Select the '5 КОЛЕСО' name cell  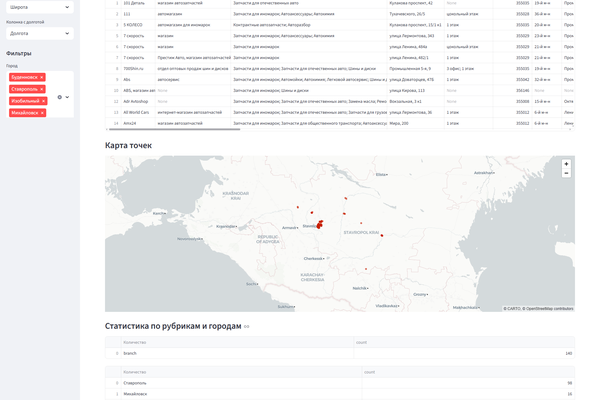click(x=138, y=25)
